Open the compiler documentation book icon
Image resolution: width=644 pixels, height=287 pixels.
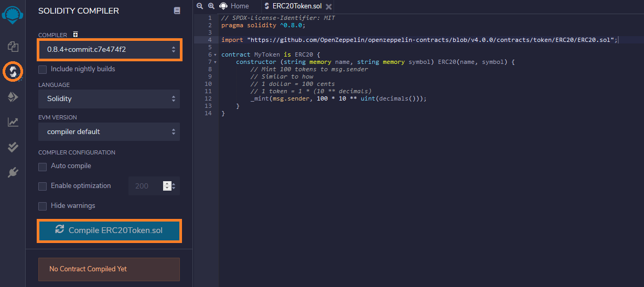click(x=177, y=10)
